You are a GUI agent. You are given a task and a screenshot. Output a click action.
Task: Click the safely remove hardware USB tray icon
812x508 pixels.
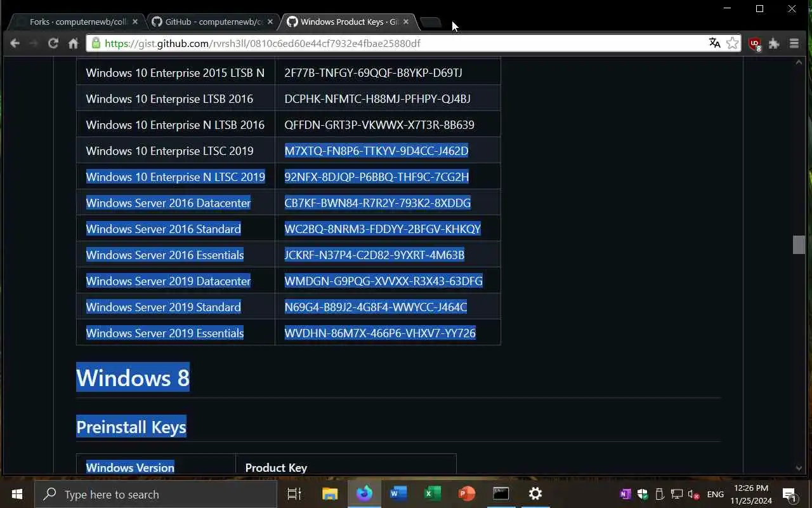point(660,494)
